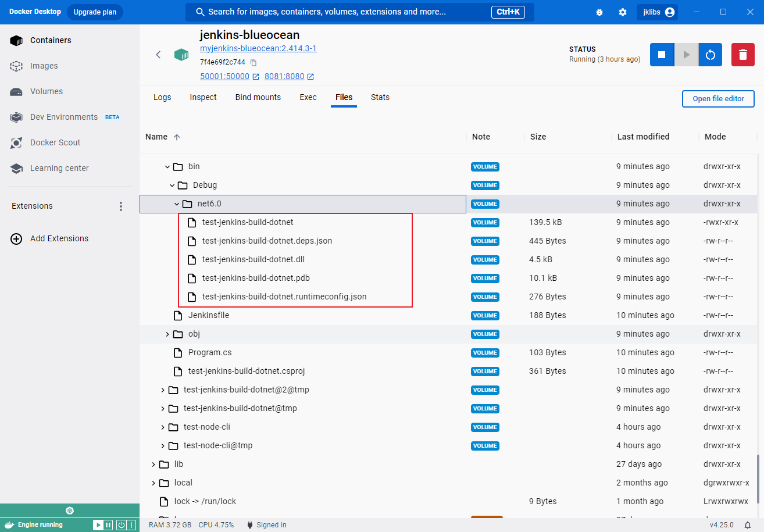Delete the container with trash button
The width and height of the screenshot is (764, 532).
(742, 55)
